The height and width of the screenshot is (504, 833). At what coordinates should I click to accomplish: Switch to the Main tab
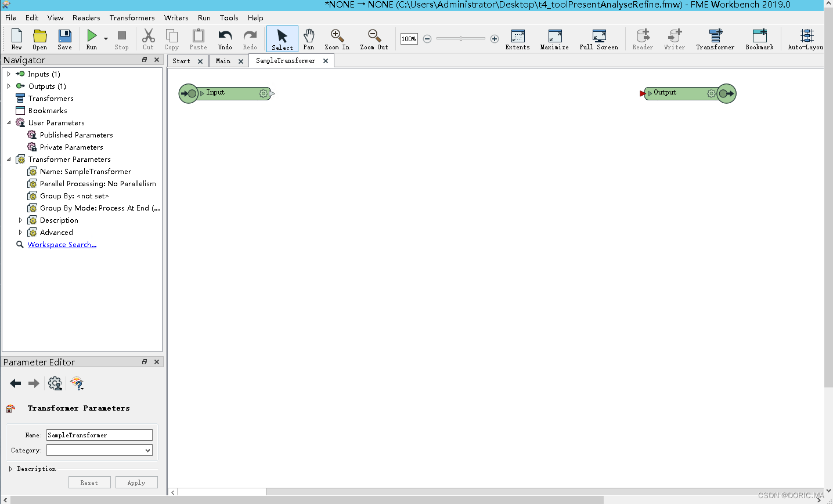[x=223, y=61]
